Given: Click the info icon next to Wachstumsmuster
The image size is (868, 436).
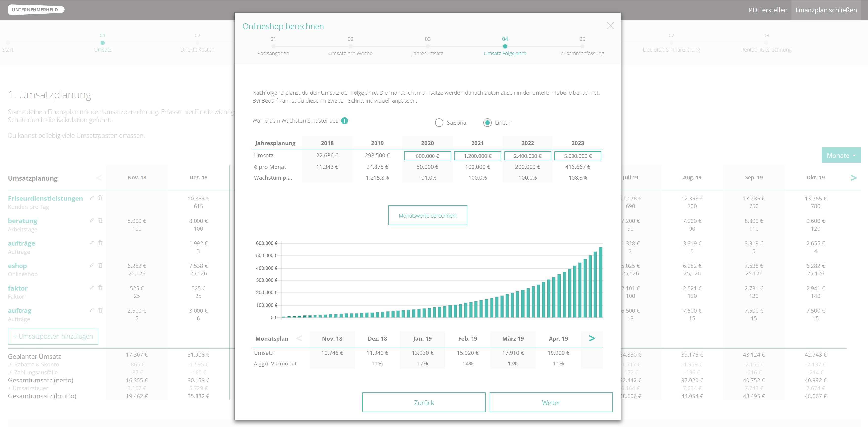Looking at the screenshot, I should tap(344, 121).
